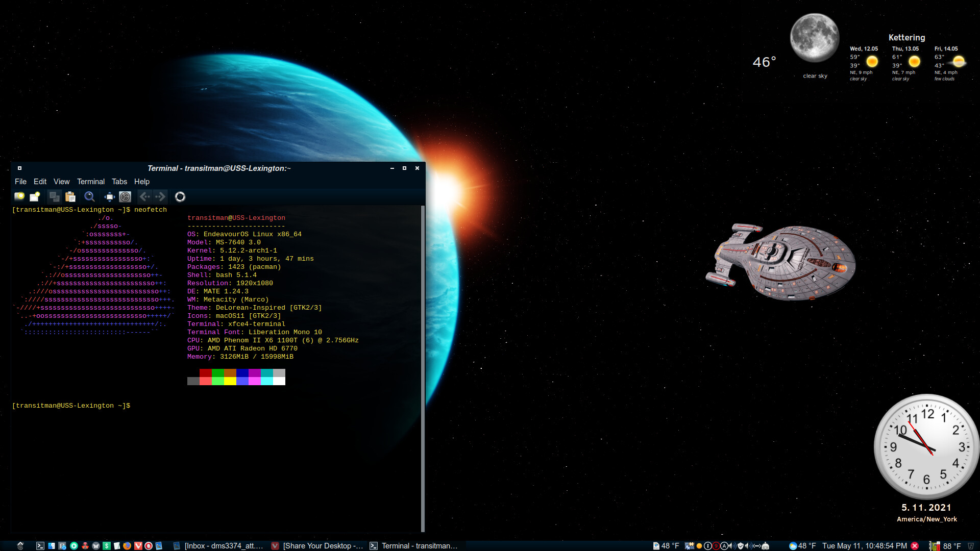Click the New Window toolbar icon
The width and height of the screenshot is (980, 551).
tap(35, 196)
